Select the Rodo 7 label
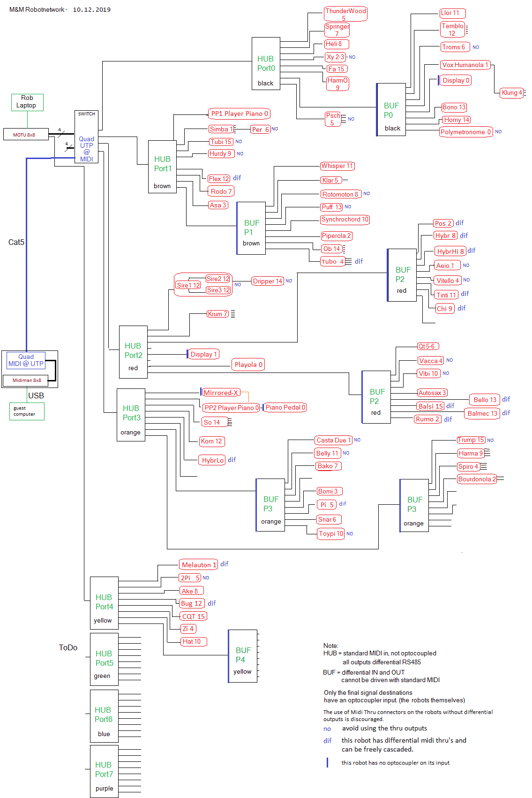 pos(221,191)
